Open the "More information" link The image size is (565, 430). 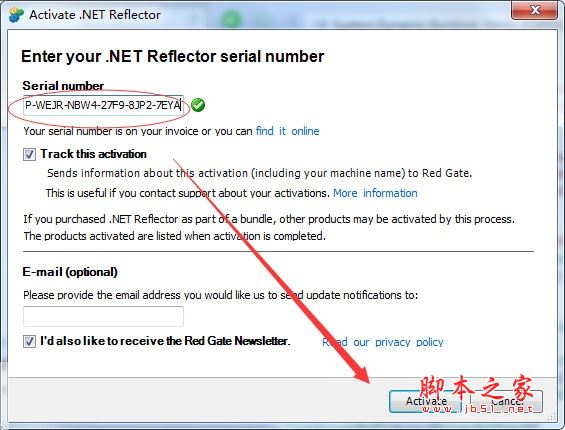pyautogui.click(x=375, y=193)
